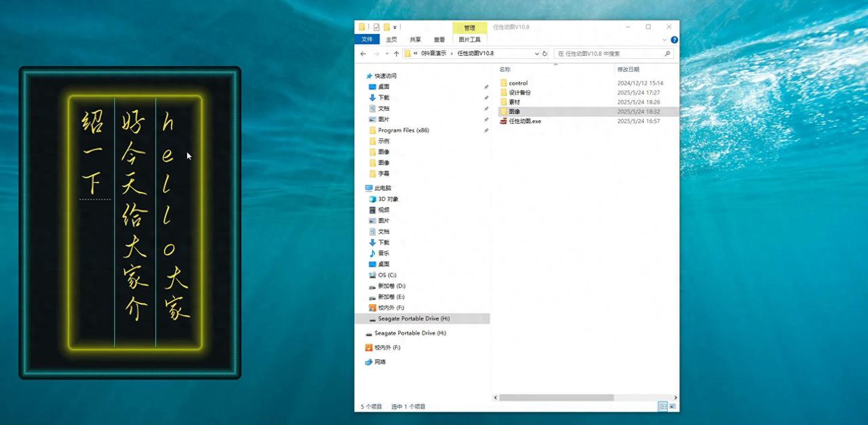Click the Back arrow in the navigation bar
Screen dimensions: 868x425
363,54
